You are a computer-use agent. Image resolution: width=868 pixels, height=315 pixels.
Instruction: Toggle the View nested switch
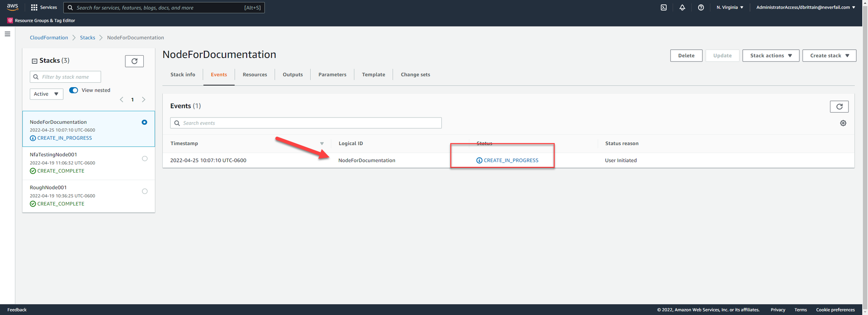pos(74,90)
